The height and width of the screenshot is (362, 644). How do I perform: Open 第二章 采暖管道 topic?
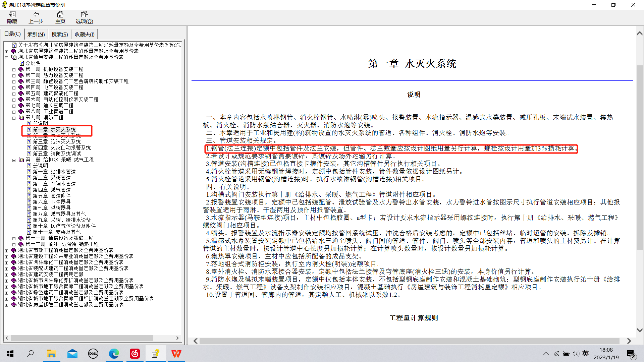[x=52, y=178]
